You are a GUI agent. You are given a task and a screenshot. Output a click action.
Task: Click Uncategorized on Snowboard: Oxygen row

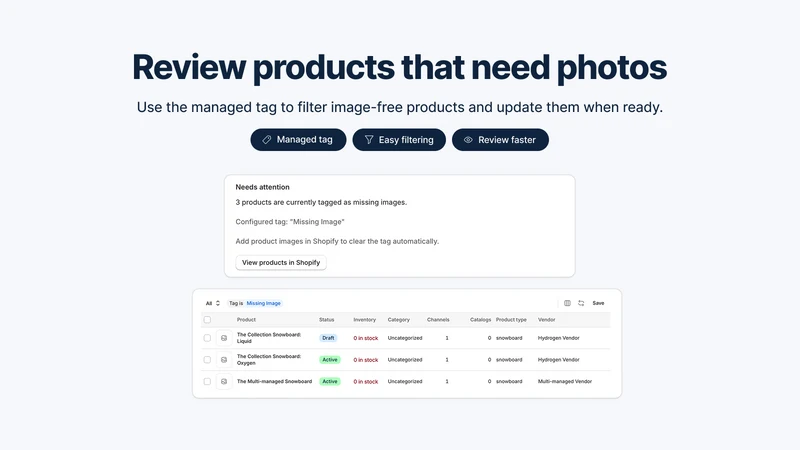[x=405, y=360]
